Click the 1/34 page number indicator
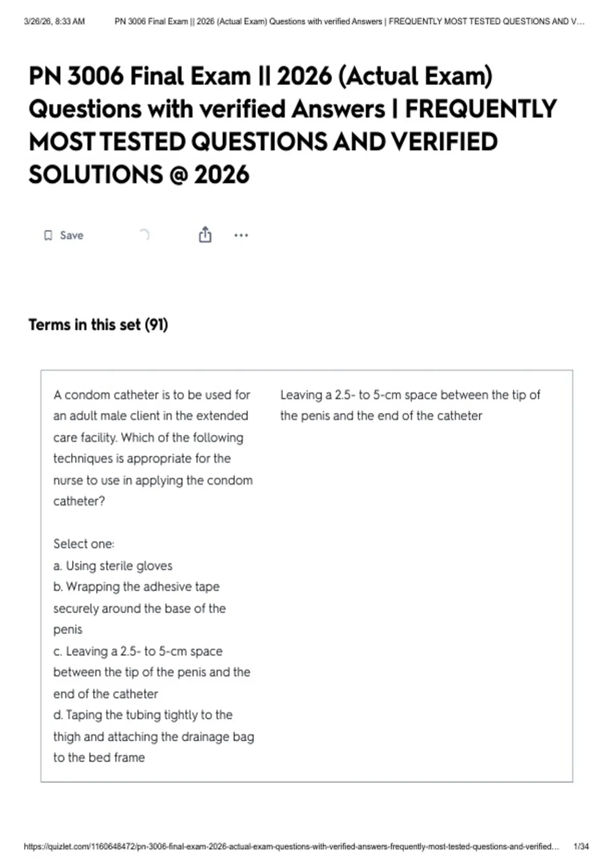This screenshot has width=613, height=868. pos(581,847)
